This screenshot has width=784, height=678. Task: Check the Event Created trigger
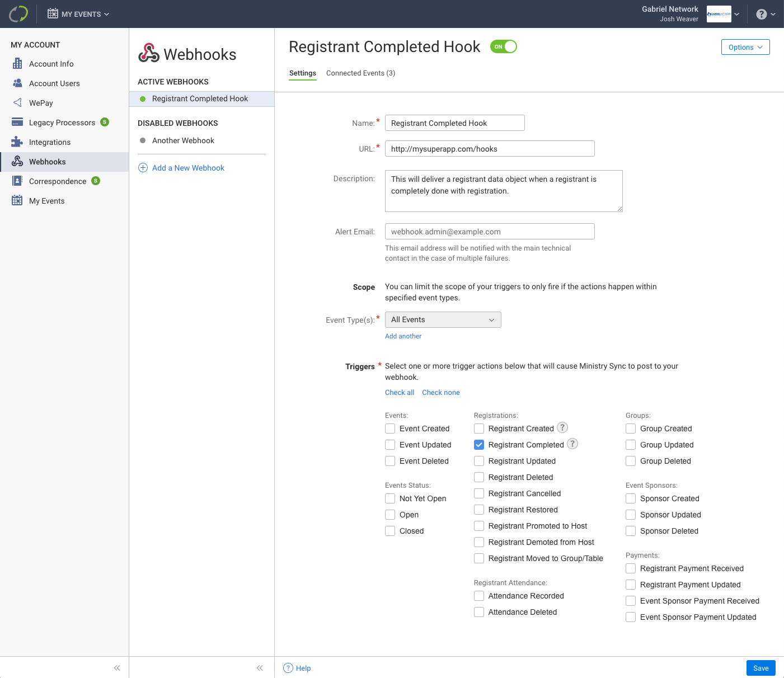pos(390,429)
